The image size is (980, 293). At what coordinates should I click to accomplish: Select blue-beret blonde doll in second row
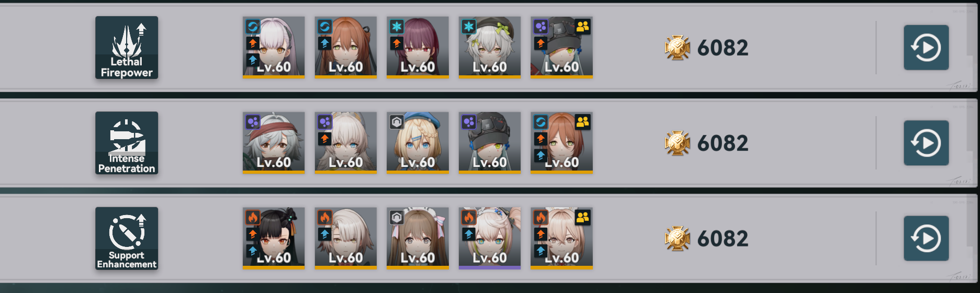(418, 143)
